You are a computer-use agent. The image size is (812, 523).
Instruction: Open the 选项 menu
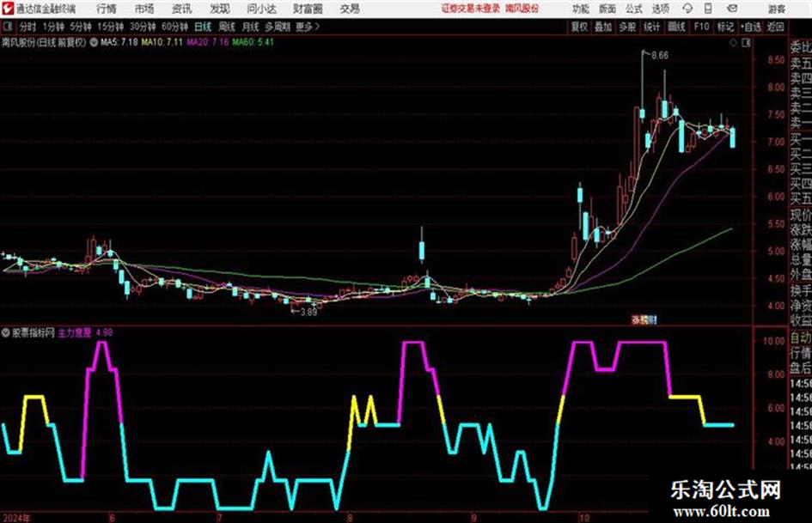pyautogui.click(x=660, y=9)
